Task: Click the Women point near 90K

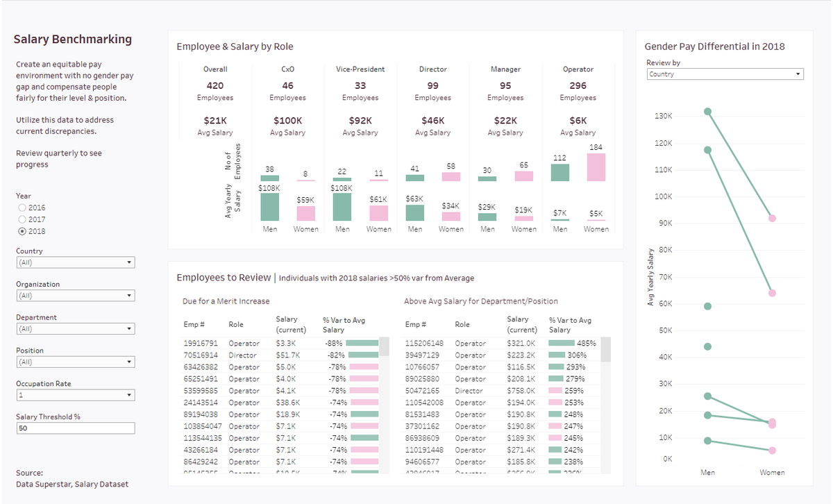Action: 772,218
